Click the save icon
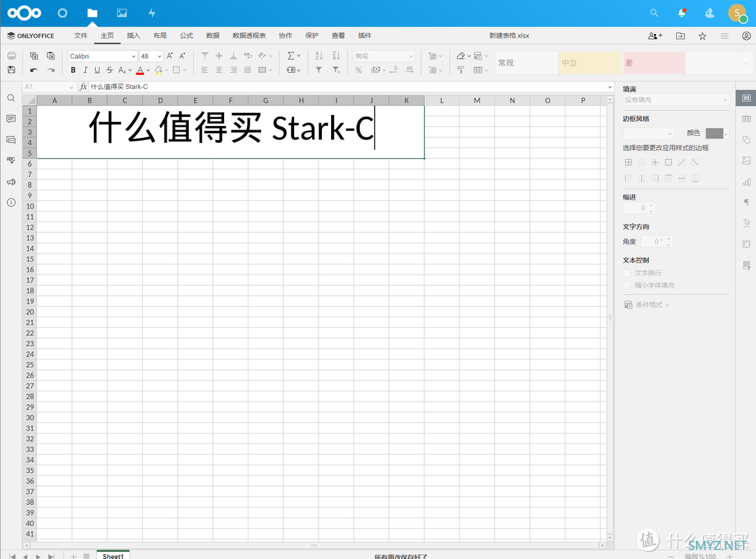The width and height of the screenshot is (756, 559). 12,70
